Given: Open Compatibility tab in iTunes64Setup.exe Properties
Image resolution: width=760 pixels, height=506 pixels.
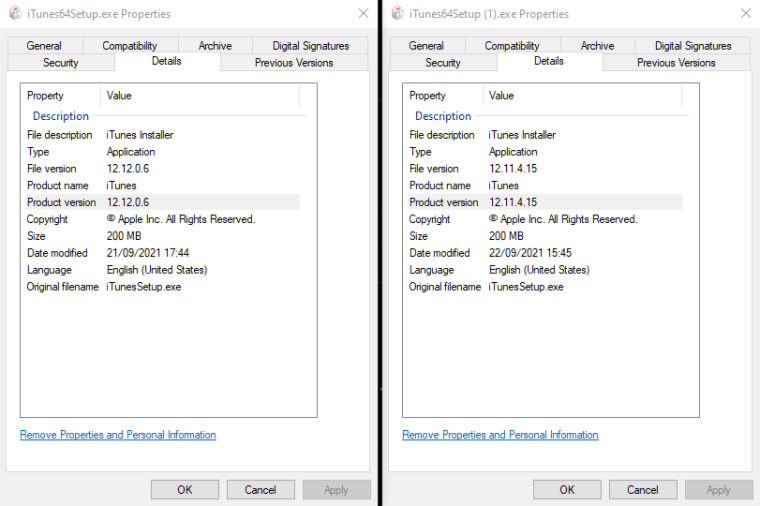Looking at the screenshot, I should tap(130, 46).
